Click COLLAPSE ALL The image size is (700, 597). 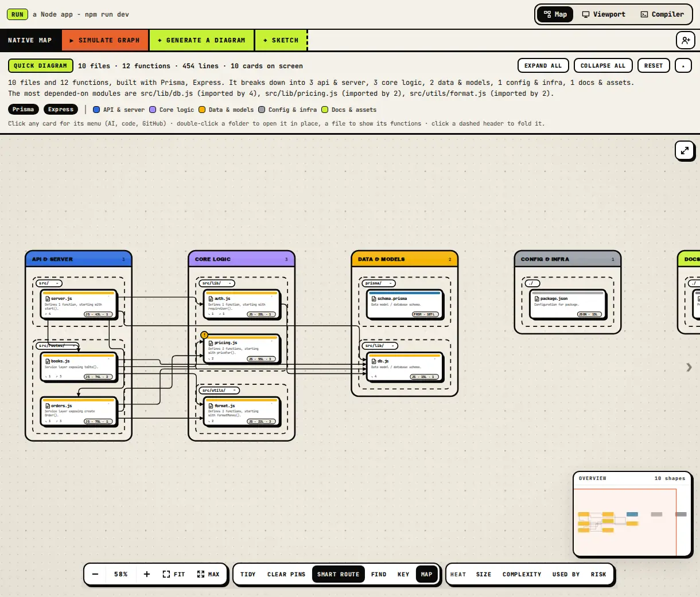point(603,65)
